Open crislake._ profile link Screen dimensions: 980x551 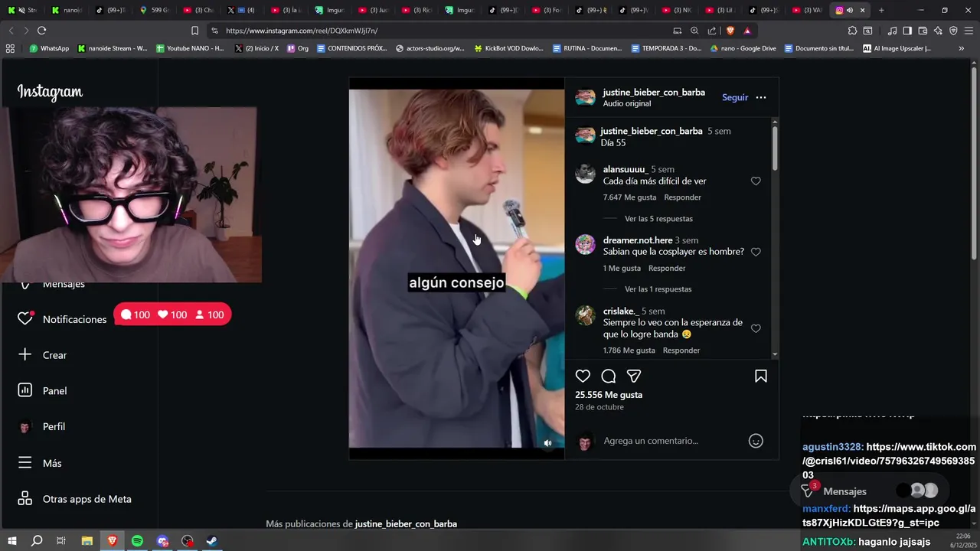[x=621, y=311]
